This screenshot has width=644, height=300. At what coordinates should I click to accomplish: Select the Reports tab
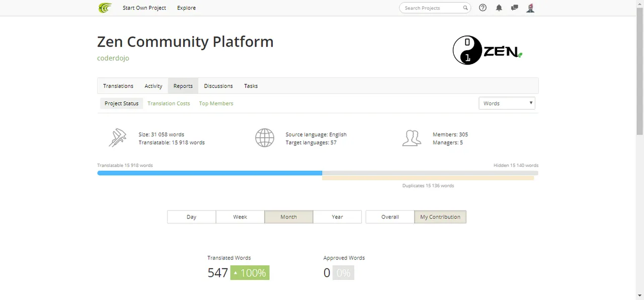183,86
